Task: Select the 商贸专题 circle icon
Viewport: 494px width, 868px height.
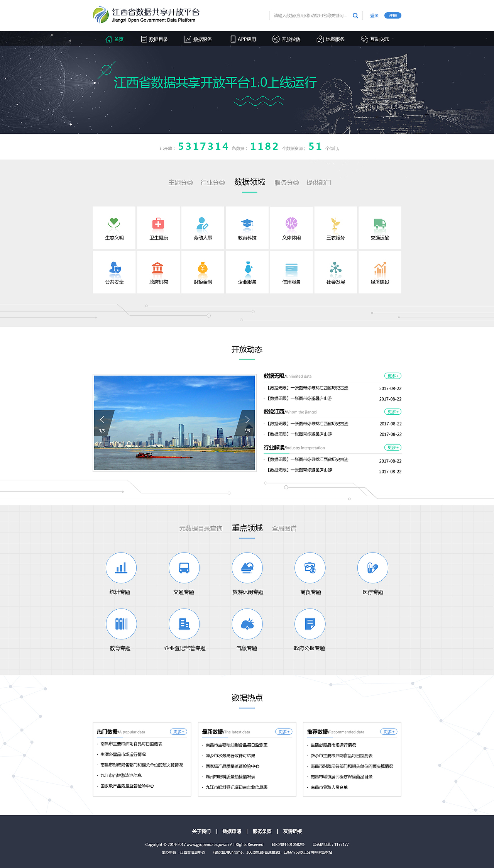Action: [310, 568]
